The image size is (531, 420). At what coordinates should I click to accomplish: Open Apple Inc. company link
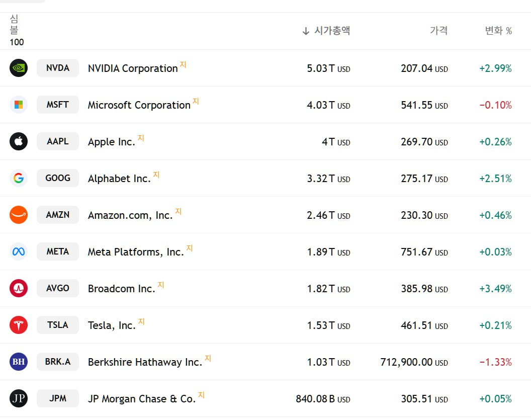112,142
